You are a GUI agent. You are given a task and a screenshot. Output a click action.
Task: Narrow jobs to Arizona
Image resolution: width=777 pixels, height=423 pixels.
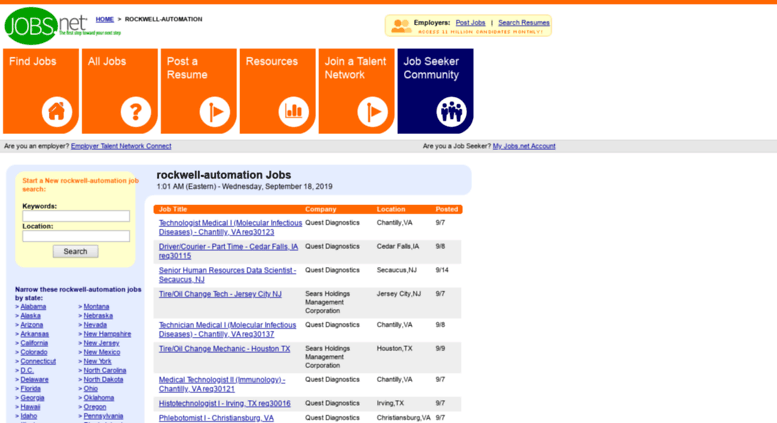32,325
